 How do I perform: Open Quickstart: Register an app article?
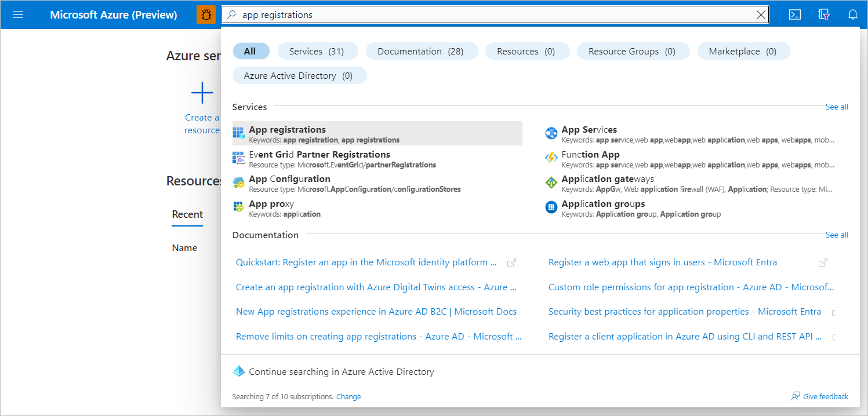click(x=366, y=262)
